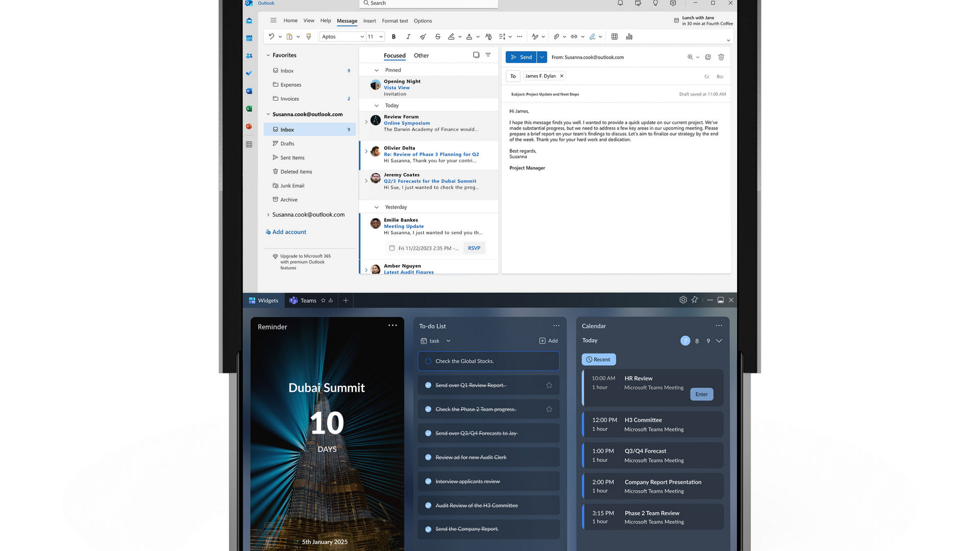980x551 pixels.
Task: Switch to the Options ribbon tab
Action: pyautogui.click(x=423, y=21)
